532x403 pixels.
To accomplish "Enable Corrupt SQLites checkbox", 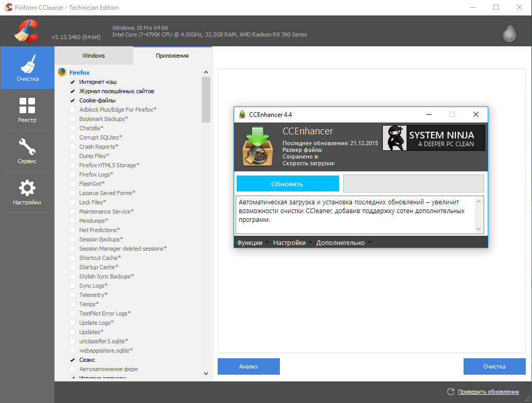I will point(73,137).
